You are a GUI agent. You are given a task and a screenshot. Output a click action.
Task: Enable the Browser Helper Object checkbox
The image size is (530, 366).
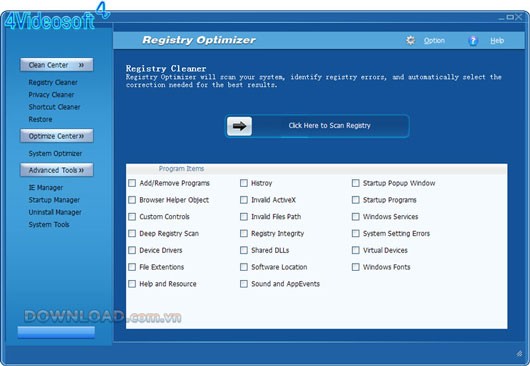coord(132,200)
